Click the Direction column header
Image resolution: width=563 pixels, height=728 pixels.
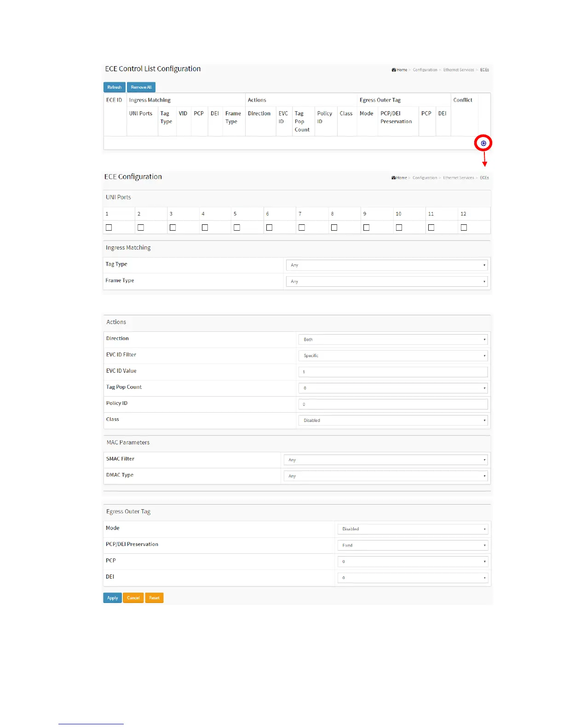point(259,114)
